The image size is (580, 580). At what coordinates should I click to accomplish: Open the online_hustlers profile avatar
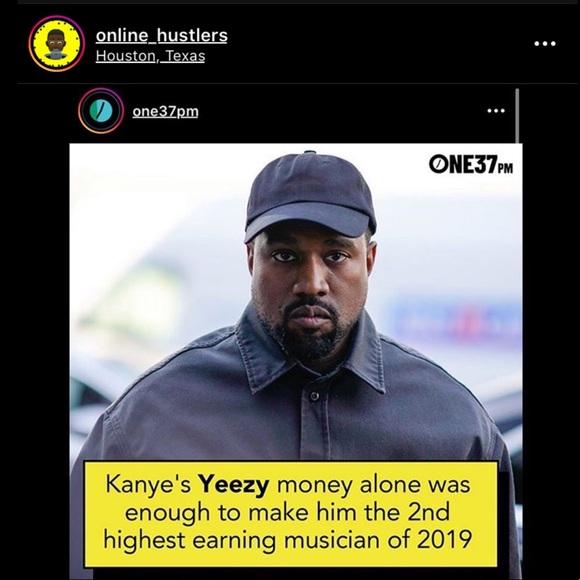[57, 44]
